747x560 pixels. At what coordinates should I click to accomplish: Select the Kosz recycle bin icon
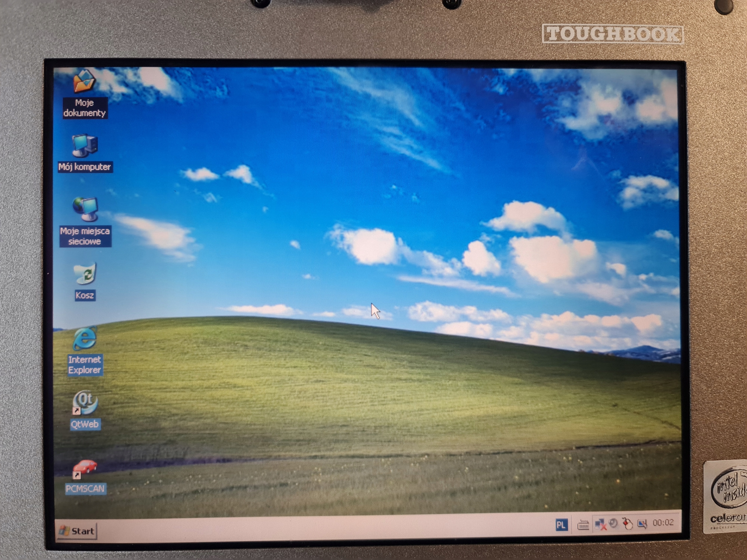[85, 273]
